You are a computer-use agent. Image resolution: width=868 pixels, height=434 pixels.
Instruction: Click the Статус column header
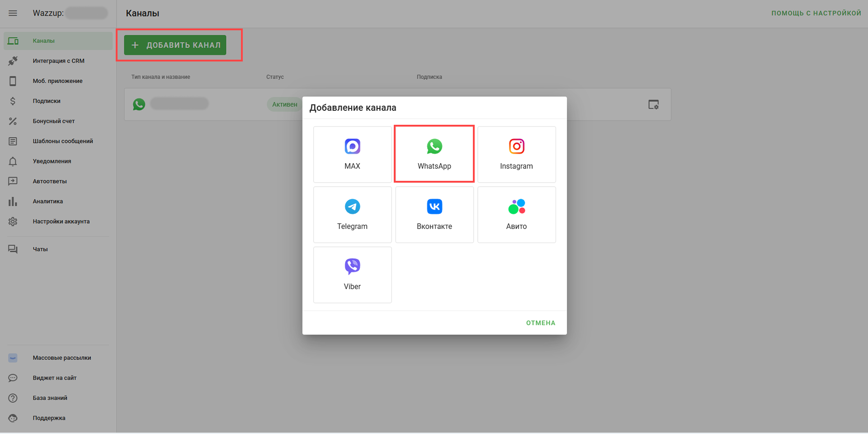point(275,77)
